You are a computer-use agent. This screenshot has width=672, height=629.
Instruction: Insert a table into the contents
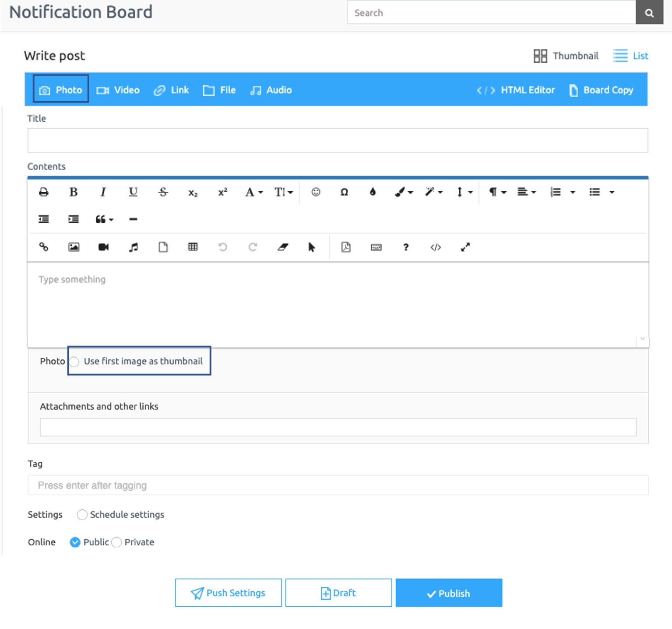pyautogui.click(x=193, y=247)
